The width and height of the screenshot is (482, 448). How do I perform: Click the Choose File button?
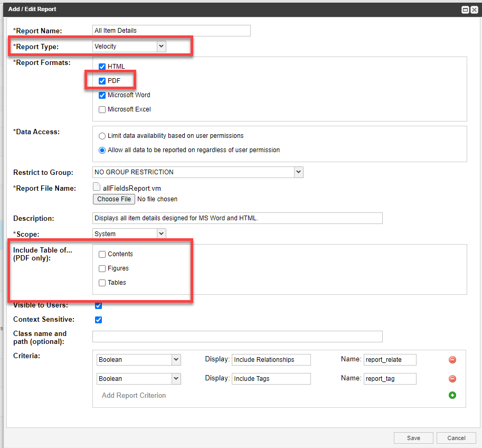coord(114,199)
